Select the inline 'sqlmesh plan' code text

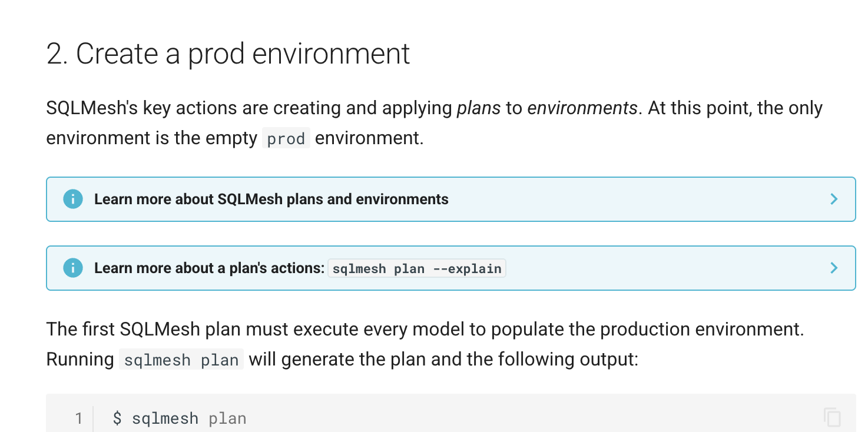(x=181, y=359)
